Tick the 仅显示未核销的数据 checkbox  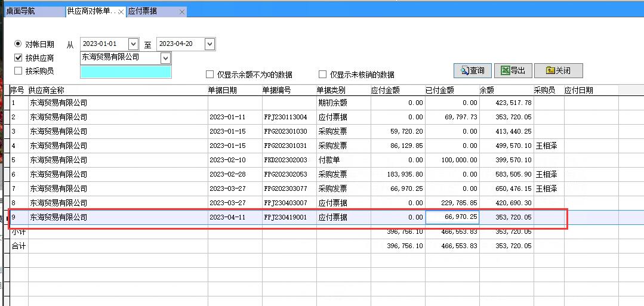(x=322, y=75)
